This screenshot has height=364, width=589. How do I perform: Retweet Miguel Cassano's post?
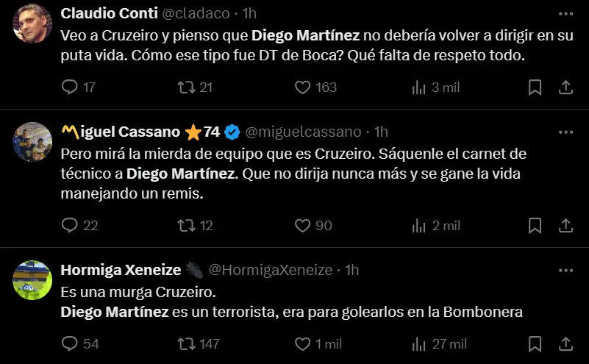(x=187, y=226)
